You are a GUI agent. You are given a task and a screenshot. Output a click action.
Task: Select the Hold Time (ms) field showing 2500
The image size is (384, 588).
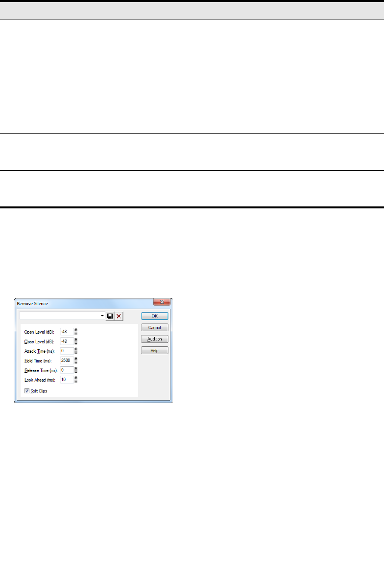67,360
